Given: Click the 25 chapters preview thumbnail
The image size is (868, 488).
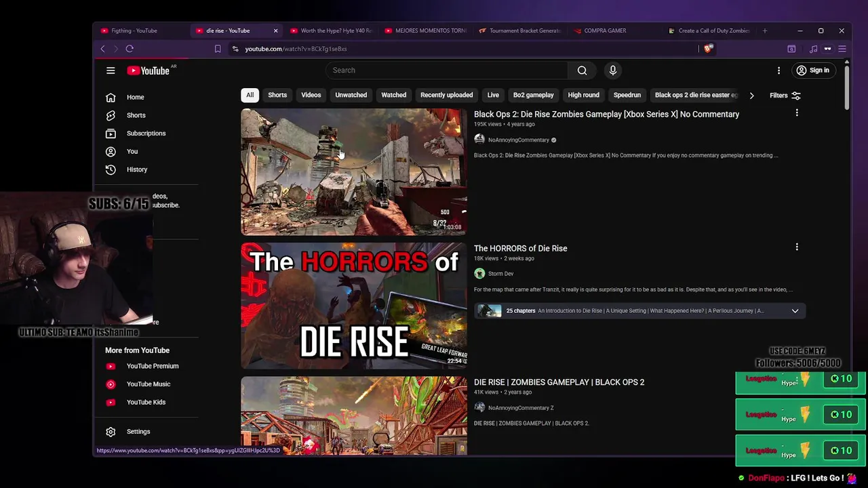Looking at the screenshot, I should [489, 311].
